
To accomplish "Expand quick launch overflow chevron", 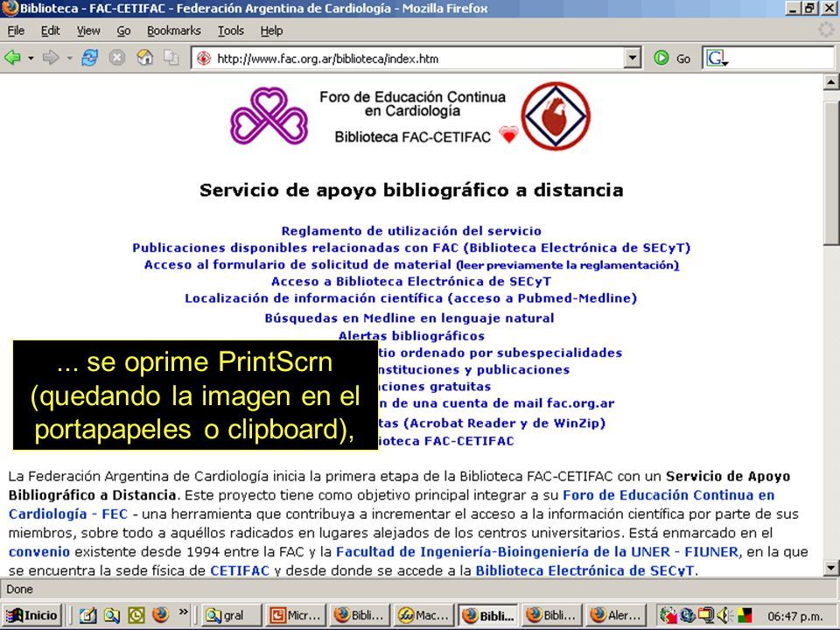I will 183,612.
